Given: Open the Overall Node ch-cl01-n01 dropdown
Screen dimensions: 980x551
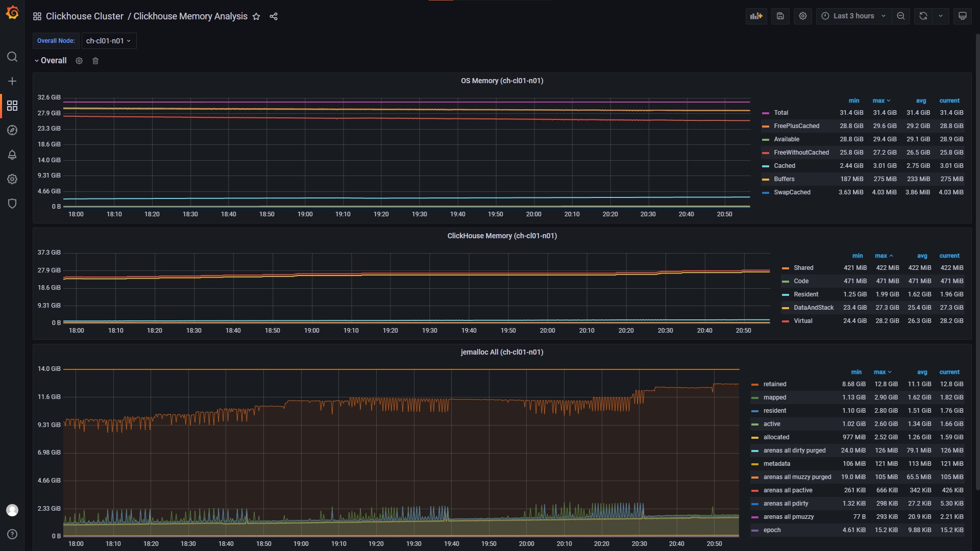Looking at the screenshot, I should tap(109, 41).
